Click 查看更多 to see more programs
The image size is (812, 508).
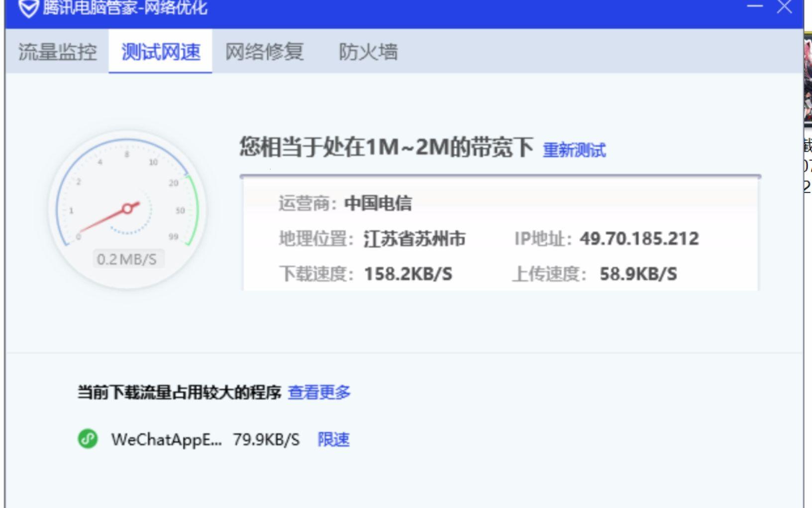[x=319, y=392]
